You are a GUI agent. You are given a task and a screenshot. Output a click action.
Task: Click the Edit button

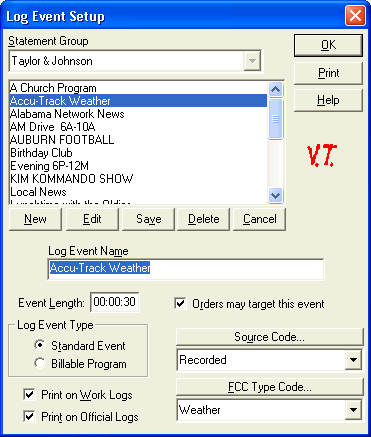click(92, 219)
